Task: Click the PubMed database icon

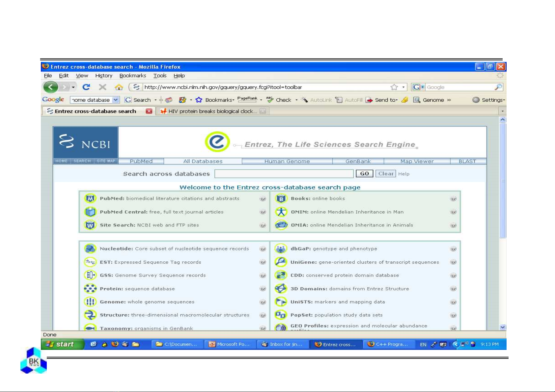Action: pos(90,198)
